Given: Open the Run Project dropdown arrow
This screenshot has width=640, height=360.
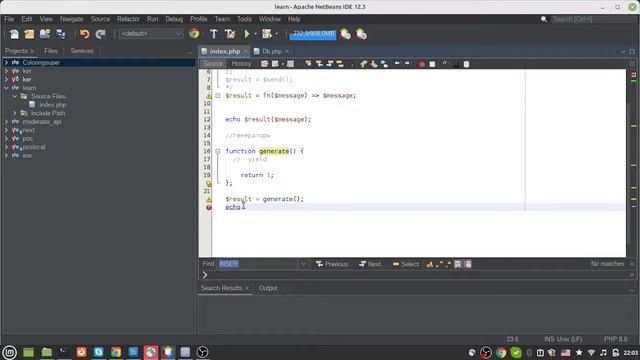Looking at the screenshot, I should pos(256,34).
